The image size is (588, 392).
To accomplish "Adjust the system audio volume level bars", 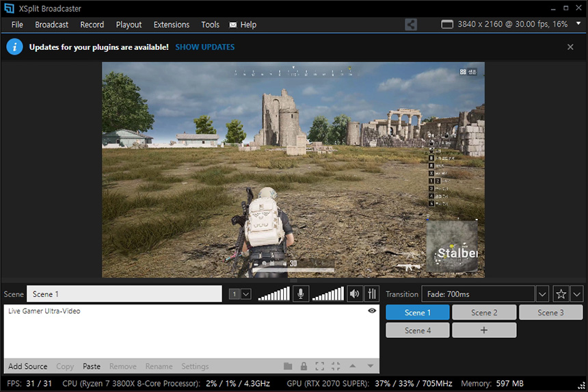I will (x=328, y=293).
